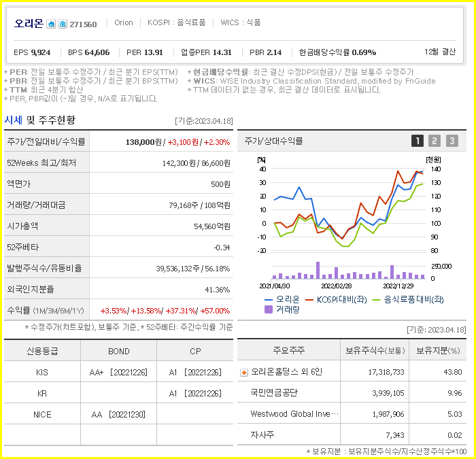This screenshot has width=476, height=459.
Task: Select the KIS bond rating AA+ [20221226]
Action: [x=118, y=373]
